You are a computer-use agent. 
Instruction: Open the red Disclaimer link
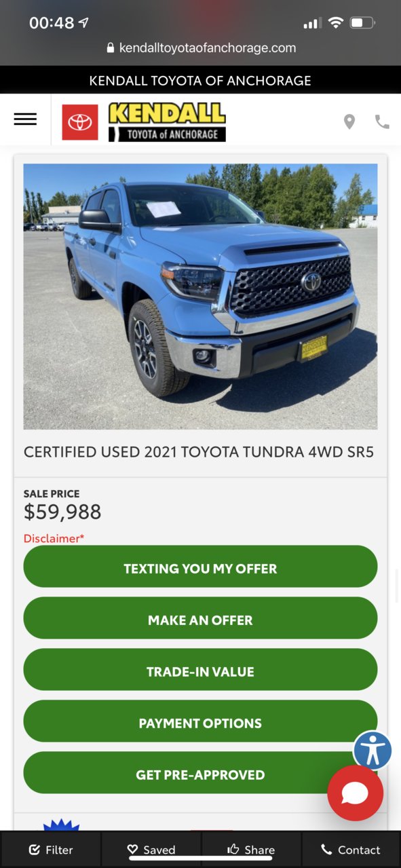[54, 538]
